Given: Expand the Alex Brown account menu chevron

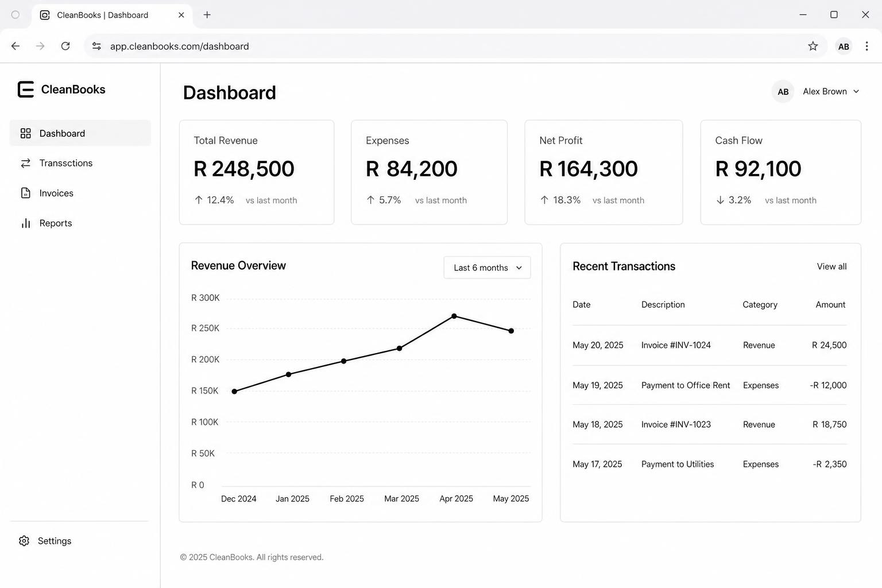Looking at the screenshot, I should tap(856, 91).
